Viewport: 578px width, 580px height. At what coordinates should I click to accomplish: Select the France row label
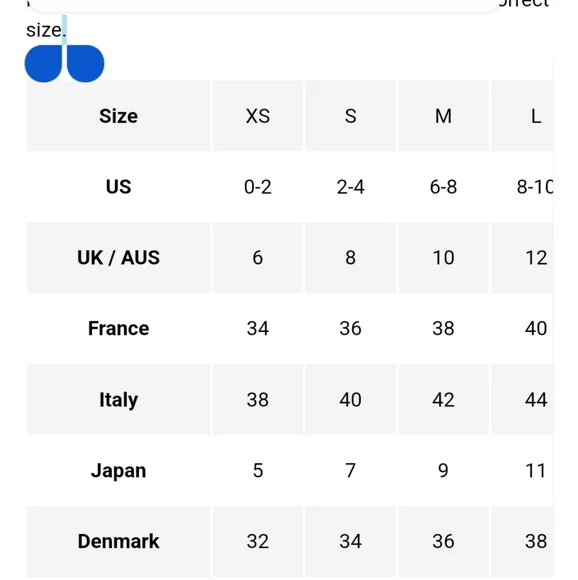[x=118, y=328]
